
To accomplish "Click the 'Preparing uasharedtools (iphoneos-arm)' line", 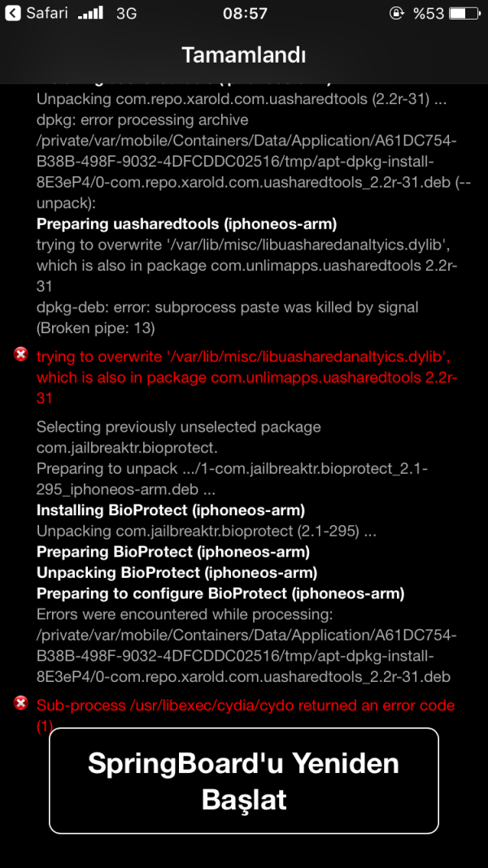I will point(186,224).
